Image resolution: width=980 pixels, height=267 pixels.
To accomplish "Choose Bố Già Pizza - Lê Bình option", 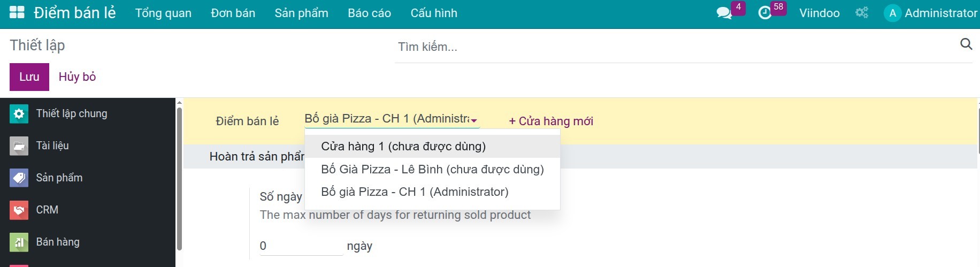I will [x=432, y=170].
